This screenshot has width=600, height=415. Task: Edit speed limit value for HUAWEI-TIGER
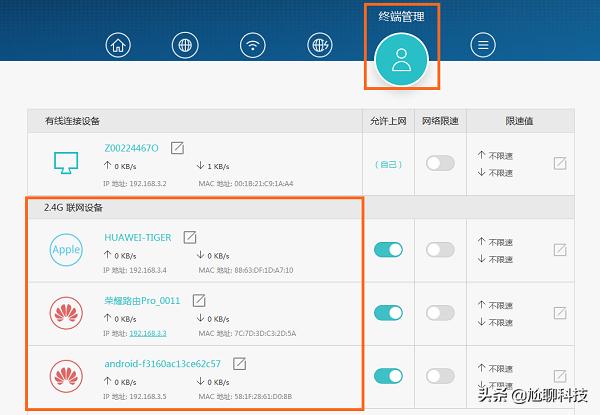pos(560,250)
